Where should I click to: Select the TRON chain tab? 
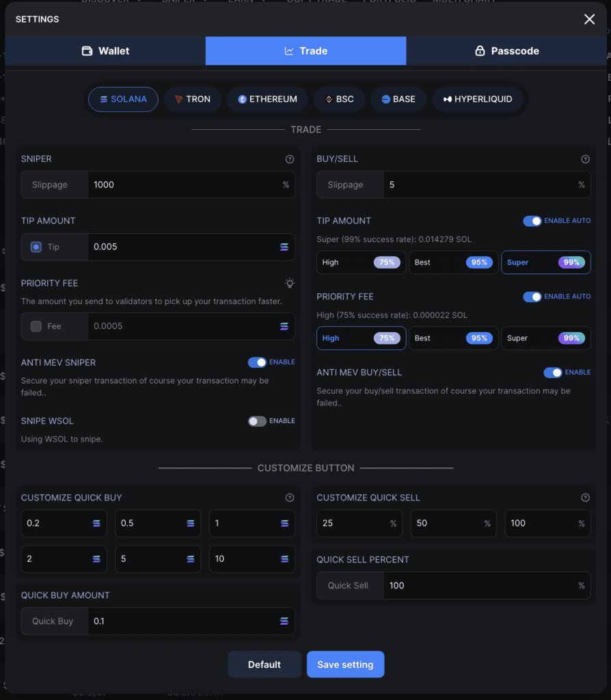click(x=192, y=99)
